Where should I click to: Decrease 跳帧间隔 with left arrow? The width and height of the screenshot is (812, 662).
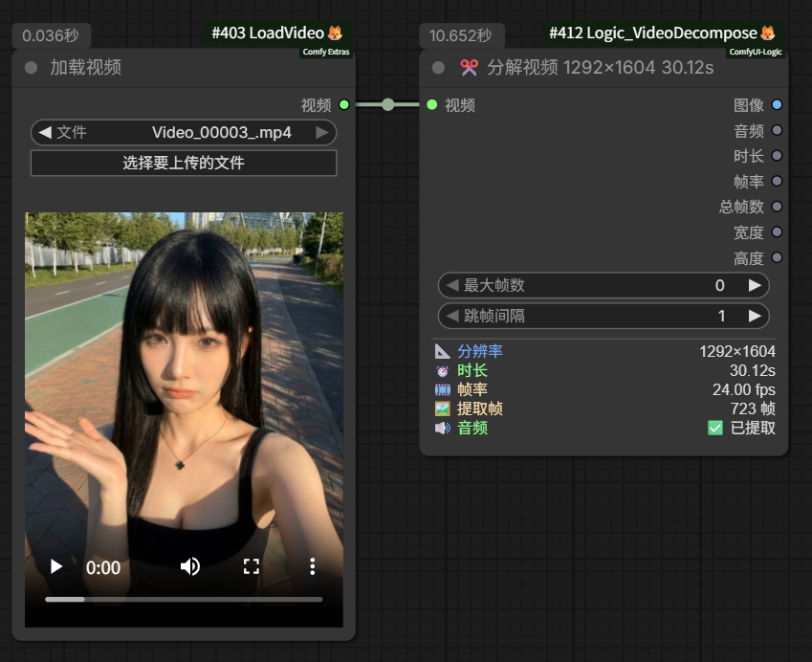tap(452, 316)
